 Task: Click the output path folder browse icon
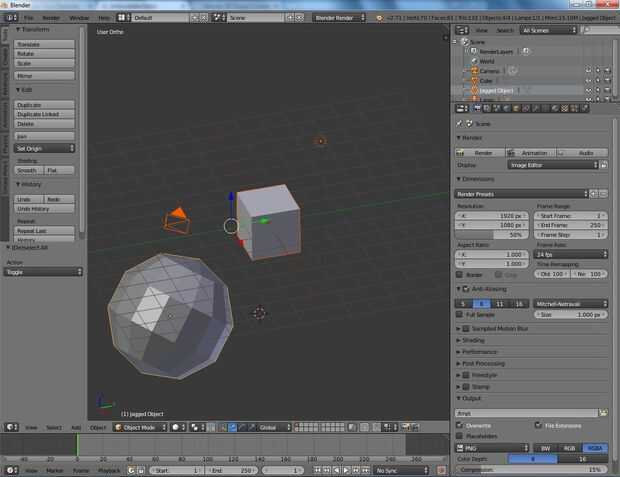(603, 413)
